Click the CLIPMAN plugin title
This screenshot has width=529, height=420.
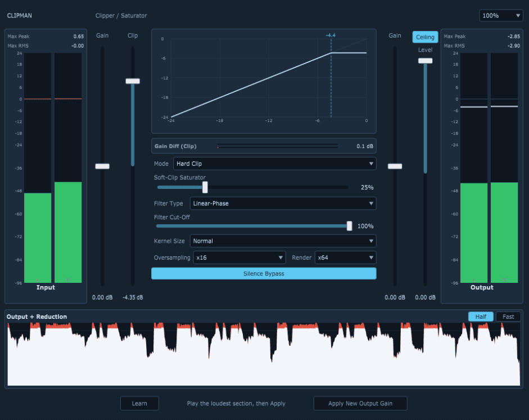pyautogui.click(x=20, y=16)
